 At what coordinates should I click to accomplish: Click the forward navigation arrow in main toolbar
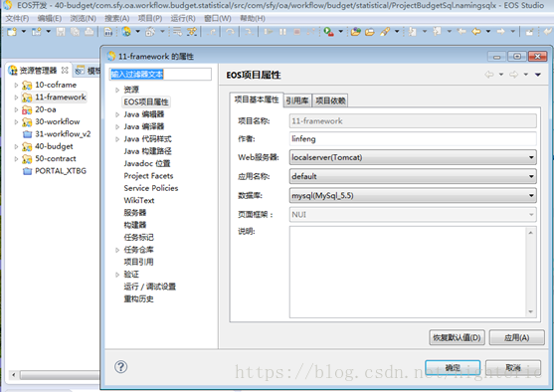point(500,32)
